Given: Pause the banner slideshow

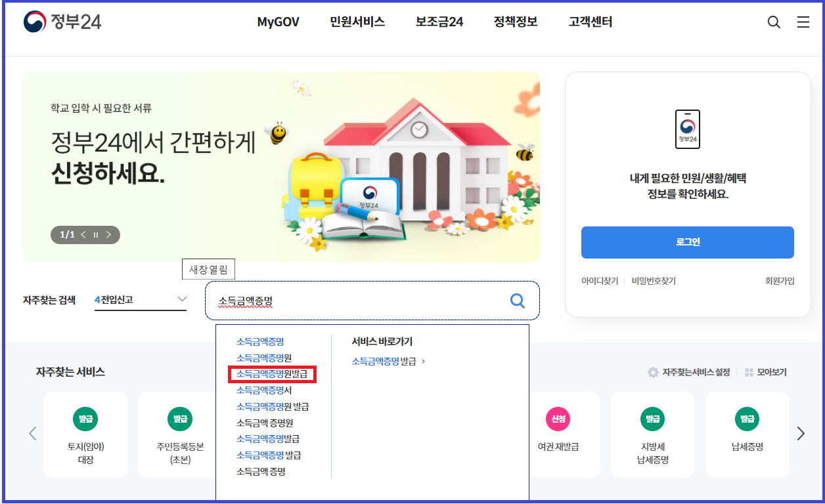Looking at the screenshot, I should (x=96, y=234).
